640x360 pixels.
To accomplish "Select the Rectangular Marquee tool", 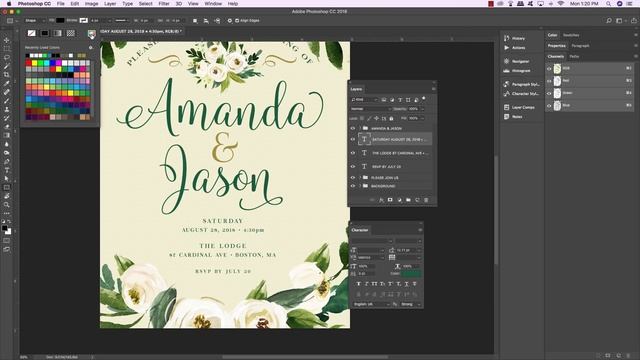I will 7,49.
